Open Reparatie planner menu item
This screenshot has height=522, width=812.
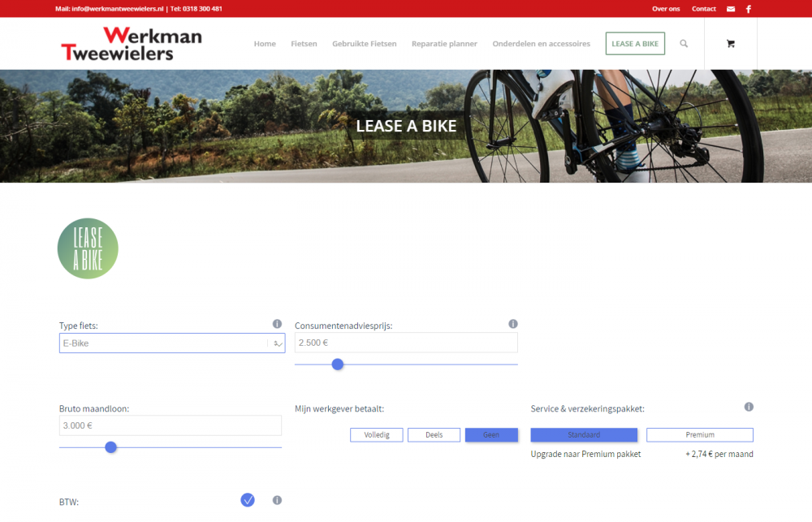(x=444, y=44)
